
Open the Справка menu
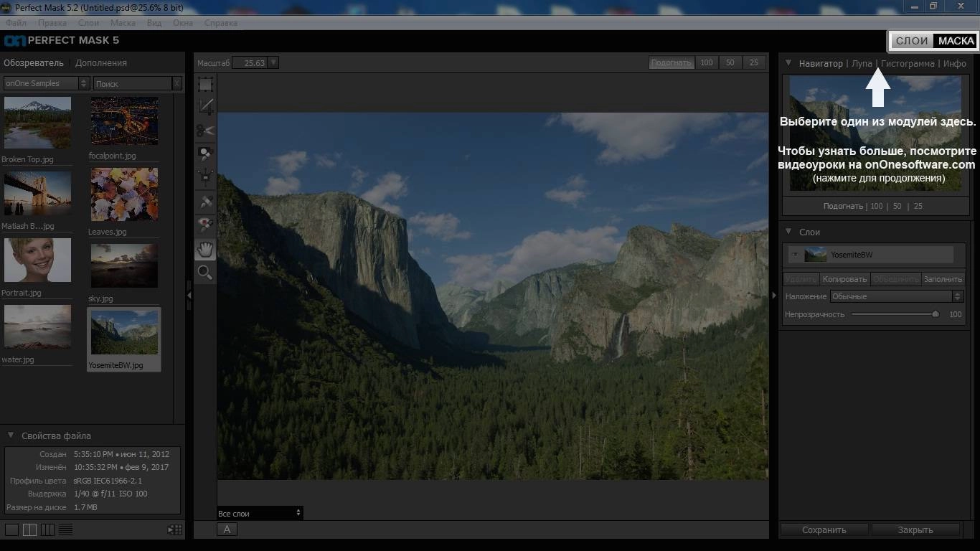pos(221,23)
